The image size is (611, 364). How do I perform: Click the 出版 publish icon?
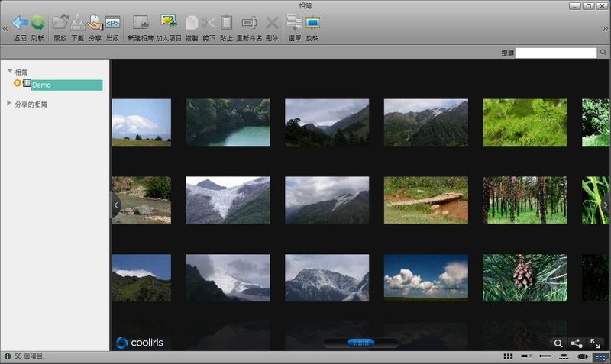[x=112, y=23]
